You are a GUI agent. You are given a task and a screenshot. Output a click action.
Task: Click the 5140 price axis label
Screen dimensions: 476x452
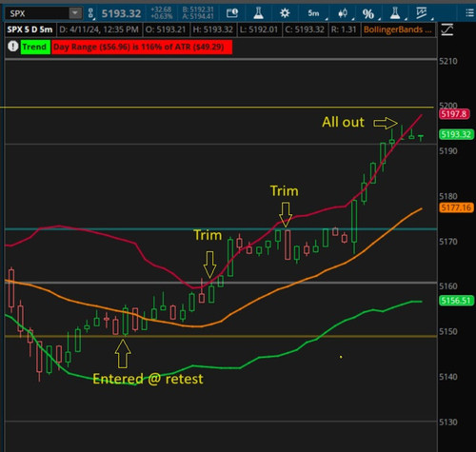(448, 377)
